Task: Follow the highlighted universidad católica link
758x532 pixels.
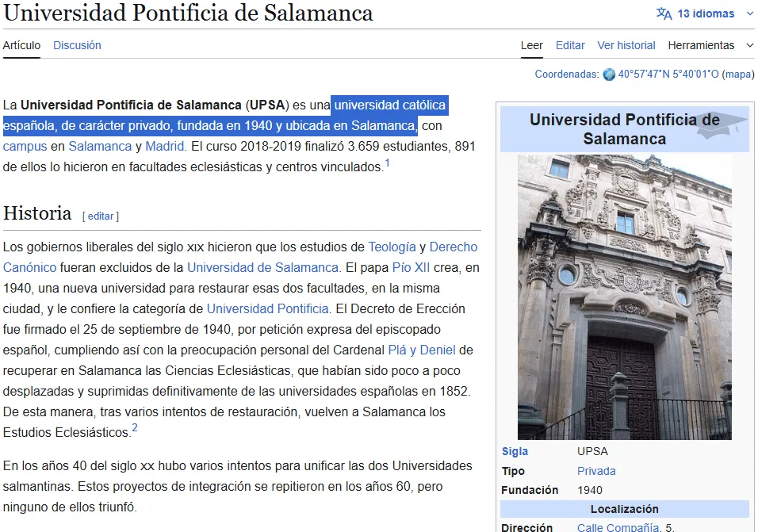Action: click(389, 105)
